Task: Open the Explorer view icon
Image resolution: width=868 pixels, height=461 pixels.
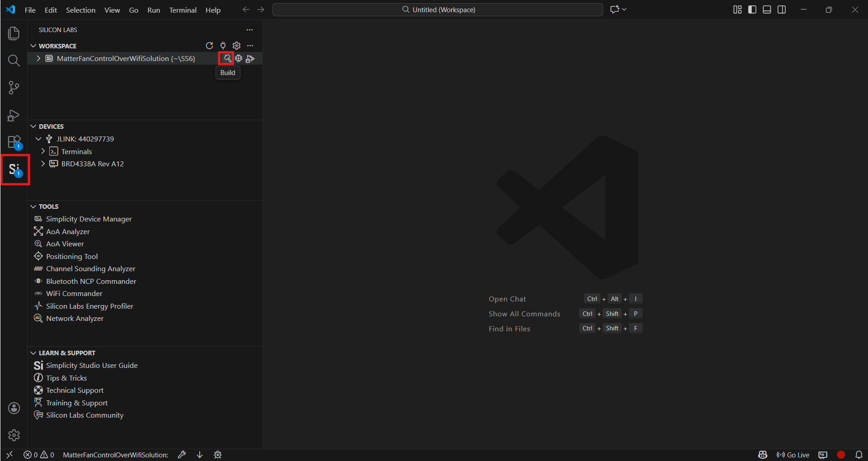Action: coord(14,33)
